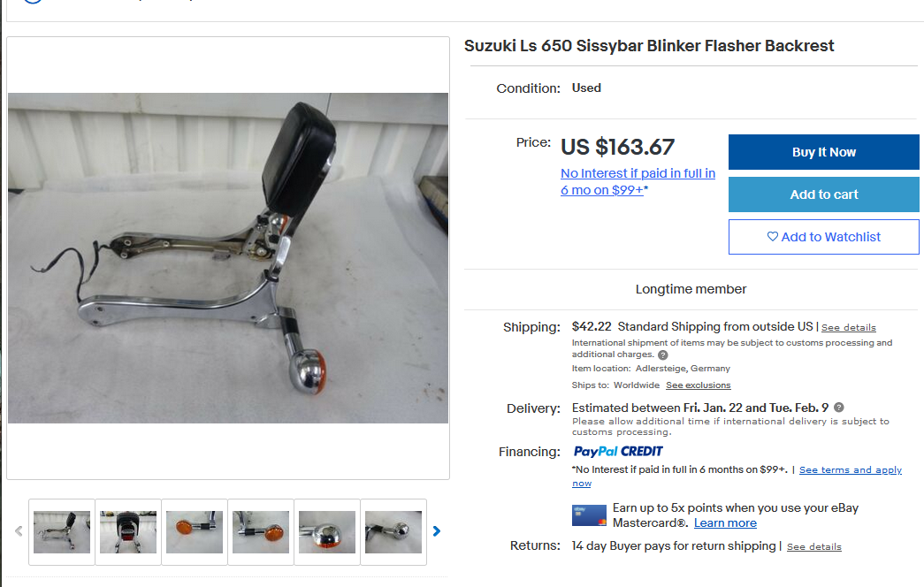Image resolution: width=924 pixels, height=587 pixels.
Task: Click the delivery estimate help question-mark icon
Action: tap(839, 408)
